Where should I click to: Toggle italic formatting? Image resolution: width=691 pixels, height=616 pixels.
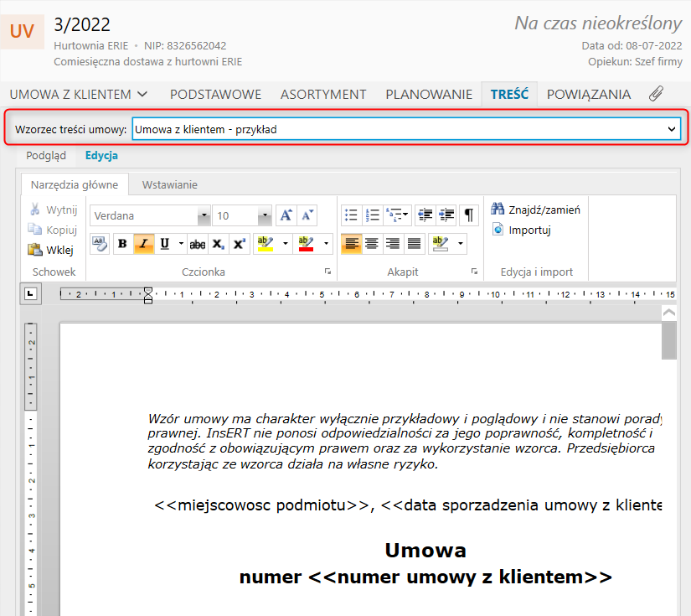143,244
